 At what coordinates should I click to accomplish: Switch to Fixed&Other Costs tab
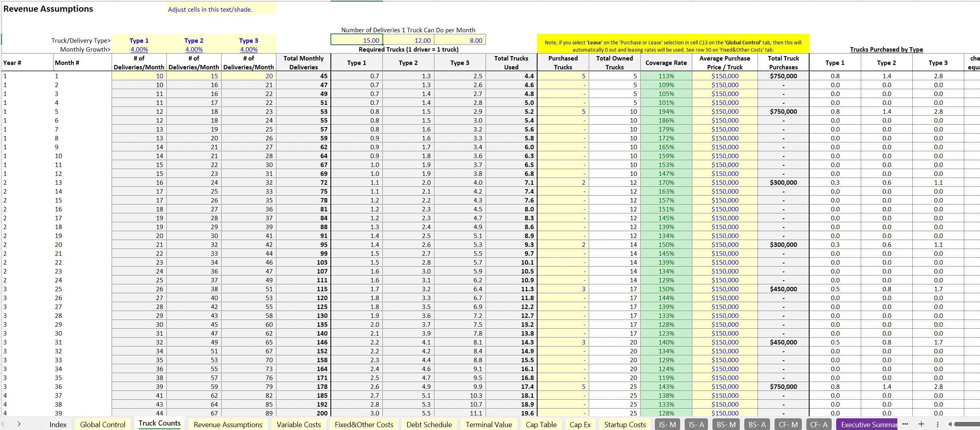pos(364,424)
